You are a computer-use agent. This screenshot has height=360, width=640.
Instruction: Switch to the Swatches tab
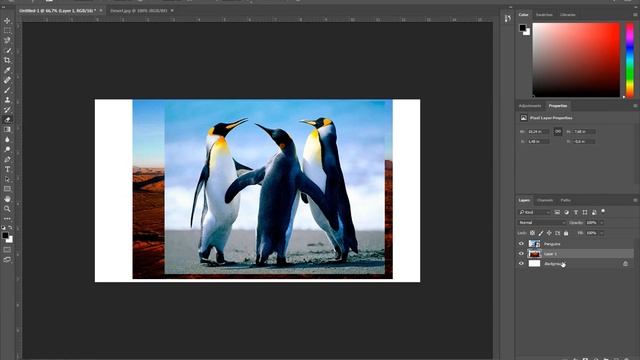pyautogui.click(x=544, y=15)
